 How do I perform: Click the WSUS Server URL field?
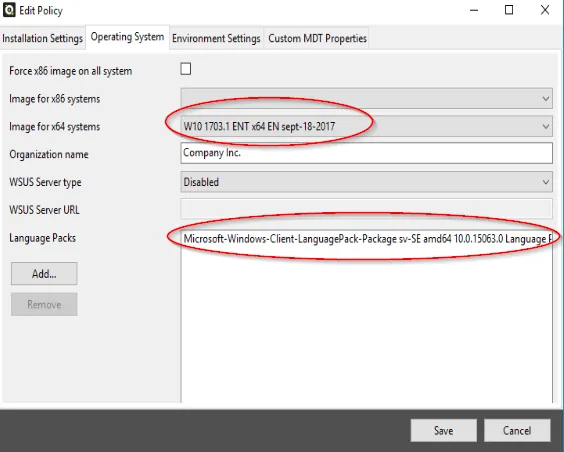(367, 209)
